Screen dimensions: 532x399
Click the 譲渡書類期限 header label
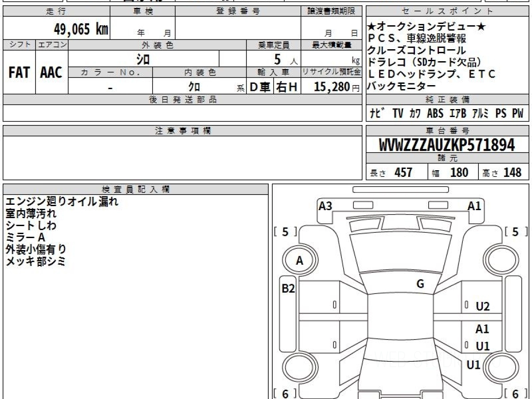tap(331, 12)
